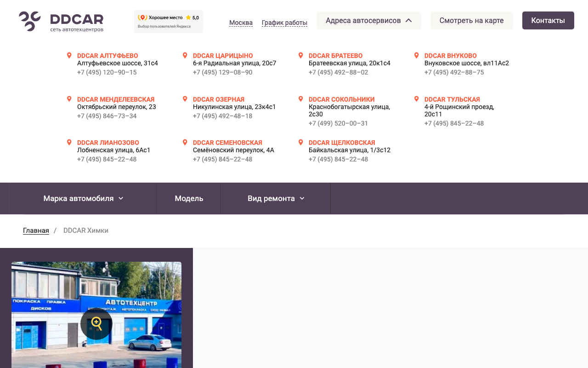Screen dimensions: 588x368
Task: Go to 'Главная' breadcrumb link
Action: pyautogui.click(x=36, y=230)
